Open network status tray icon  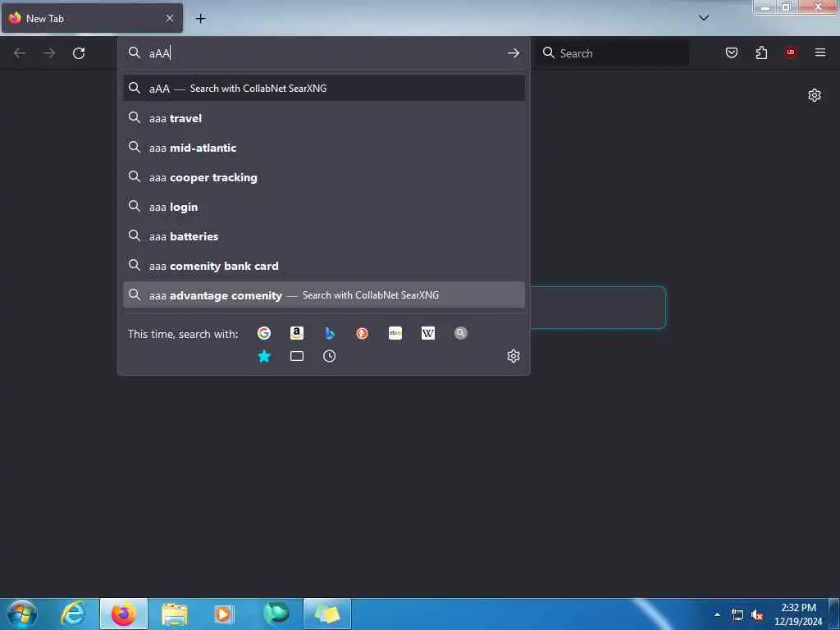pyautogui.click(x=737, y=615)
